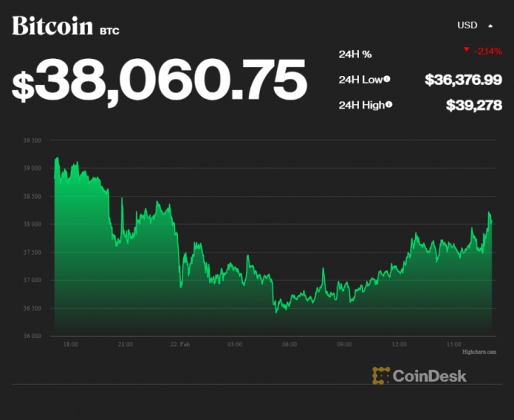The height and width of the screenshot is (420, 514).
Task: Click the CoinDesk logo icon
Action: [381, 375]
